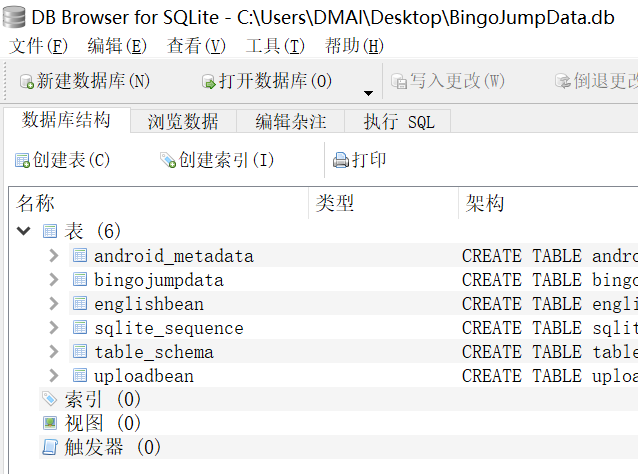Select the 触发器 (0) node

[112, 447]
